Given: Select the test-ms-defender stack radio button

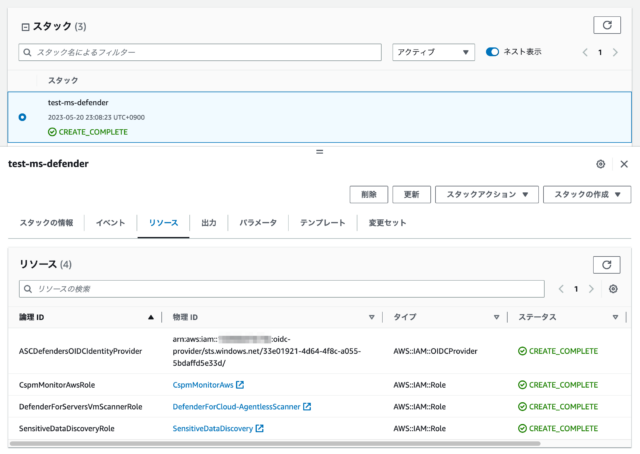Looking at the screenshot, I should [x=23, y=117].
